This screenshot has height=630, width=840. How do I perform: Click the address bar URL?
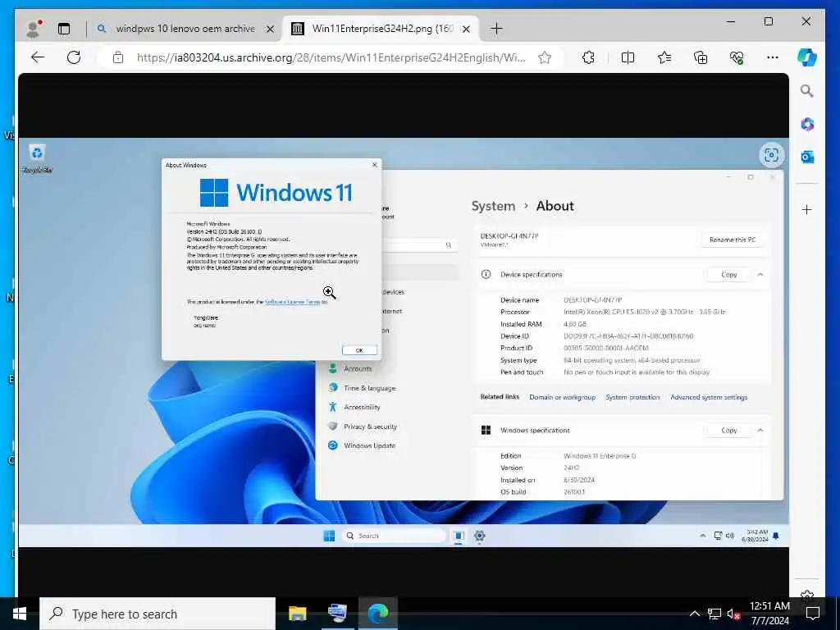click(x=331, y=57)
